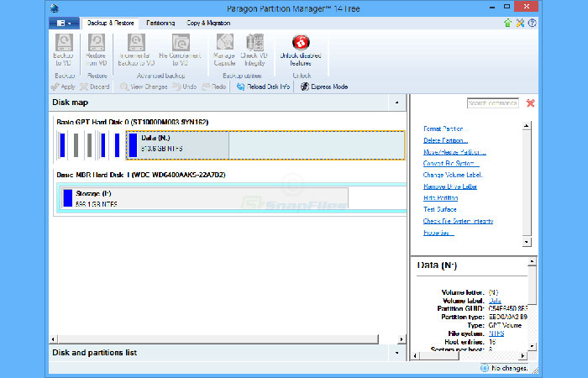Expand the Disk and partitions list panel
Image resolution: width=588 pixels, height=378 pixels.
point(396,353)
